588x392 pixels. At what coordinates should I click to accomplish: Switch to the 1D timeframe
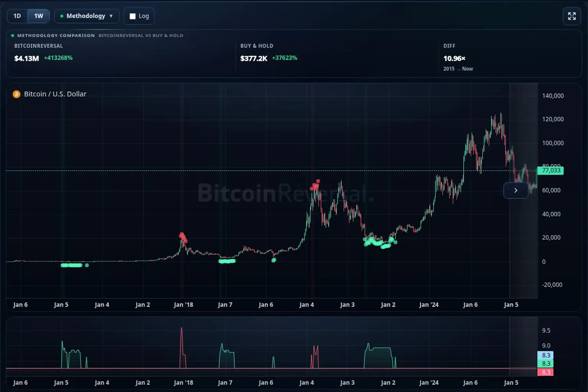(x=17, y=16)
